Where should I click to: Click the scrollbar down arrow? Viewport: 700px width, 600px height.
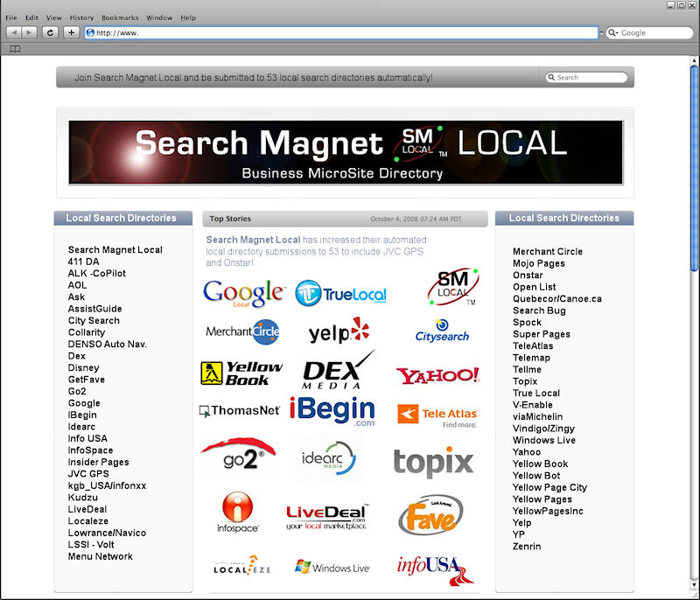tap(694, 584)
